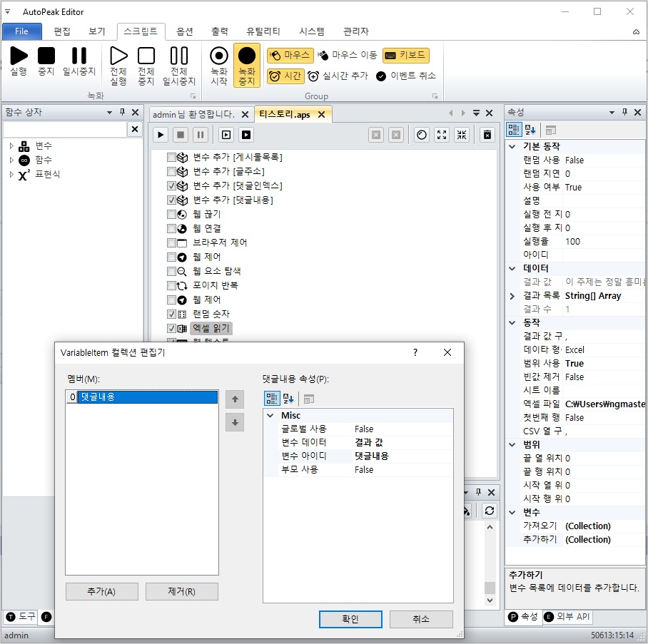Click the 전체 중지 outlined square icon

146,56
